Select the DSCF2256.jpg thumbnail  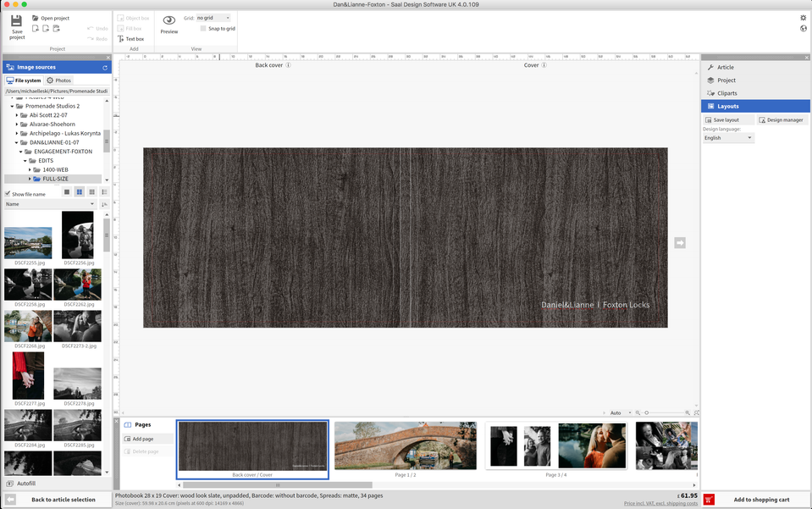[x=78, y=235]
